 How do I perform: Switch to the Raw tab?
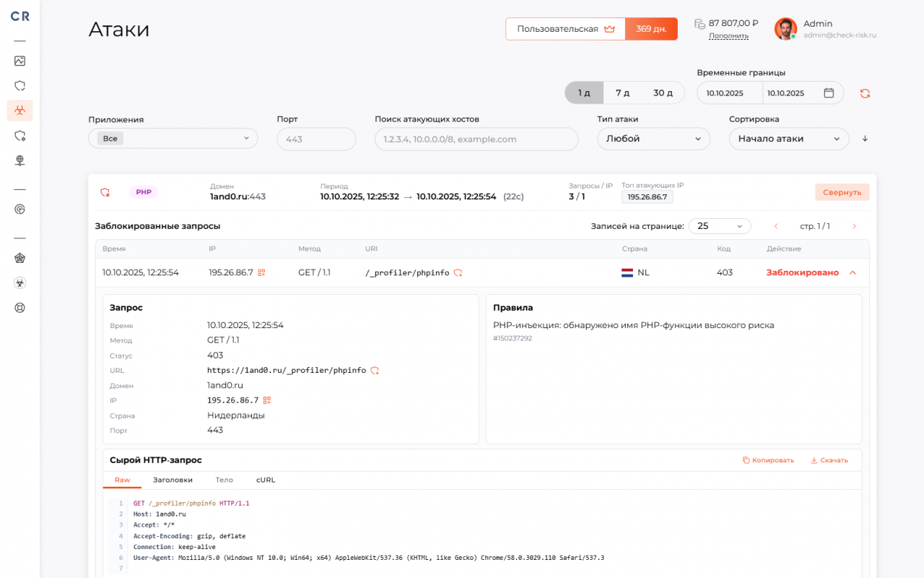click(122, 480)
